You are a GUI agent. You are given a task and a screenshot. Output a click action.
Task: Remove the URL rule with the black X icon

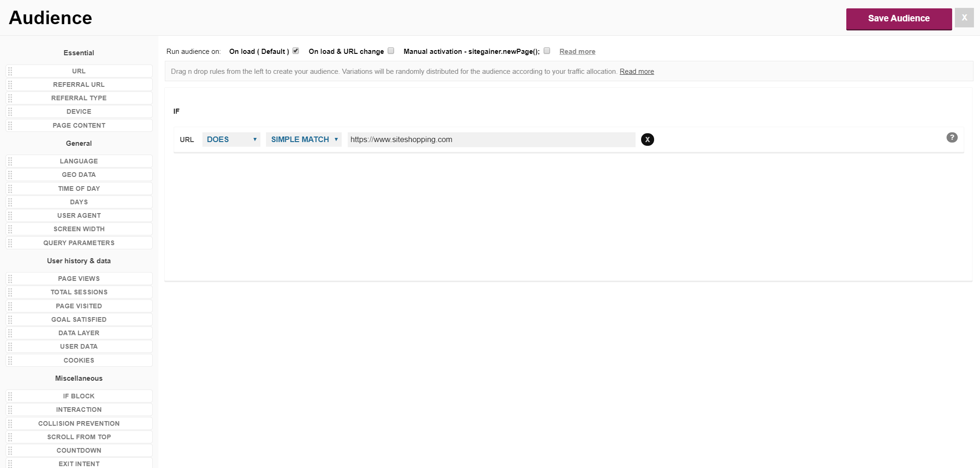[x=648, y=139]
